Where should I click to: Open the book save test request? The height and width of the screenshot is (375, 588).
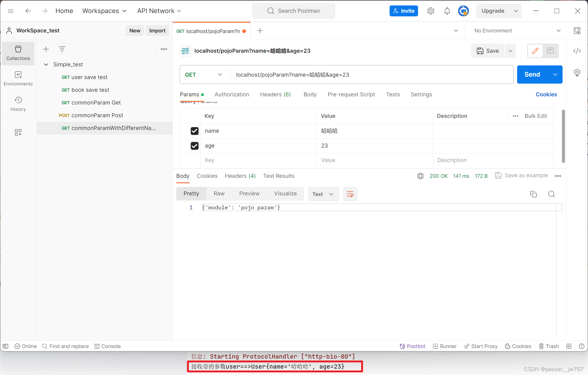tap(105, 90)
